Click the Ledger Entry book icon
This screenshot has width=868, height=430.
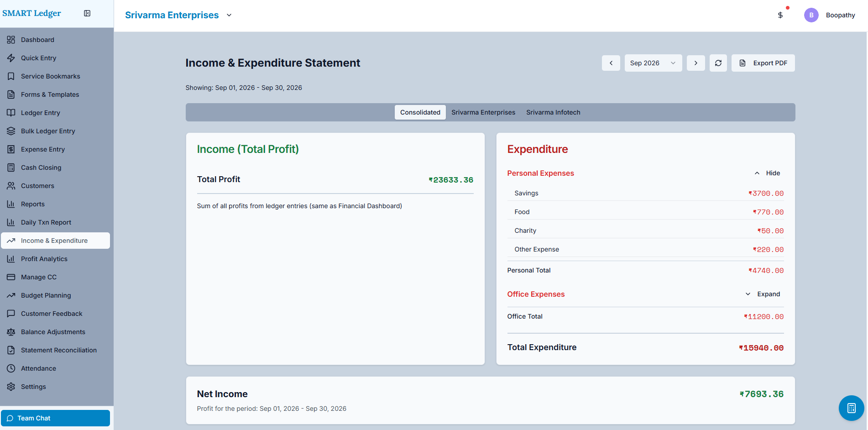click(x=11, y=113)
